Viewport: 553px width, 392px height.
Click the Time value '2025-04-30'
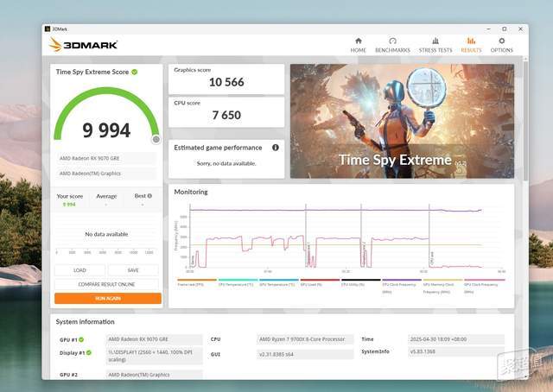[x=456, y=339]
